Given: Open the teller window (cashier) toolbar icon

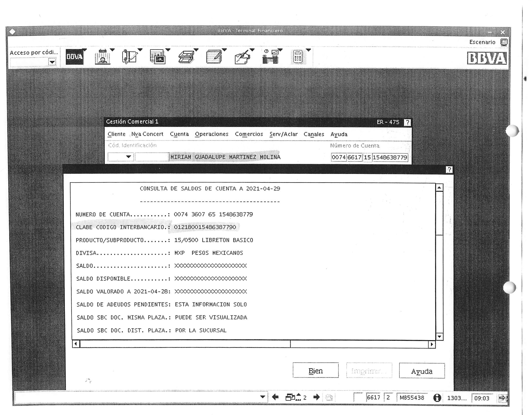Looking at the screenshot, I should pyautogui.click(x=102, y=57).
